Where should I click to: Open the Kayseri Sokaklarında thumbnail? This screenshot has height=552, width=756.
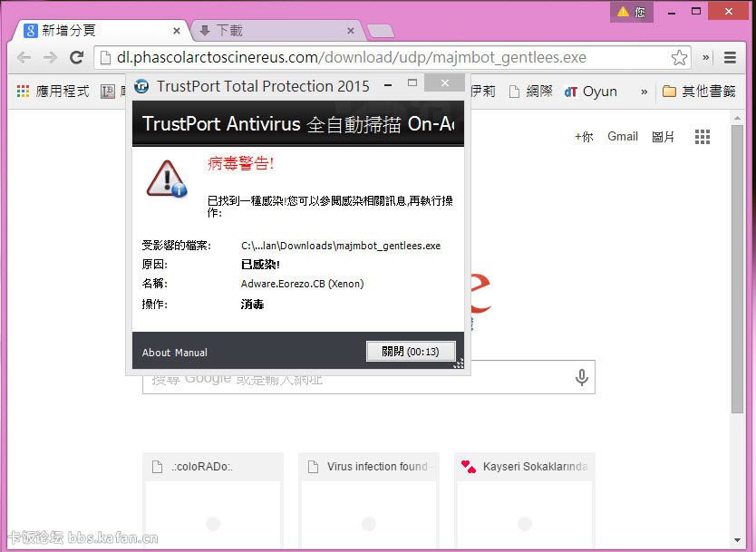click(x=525, y=502)
